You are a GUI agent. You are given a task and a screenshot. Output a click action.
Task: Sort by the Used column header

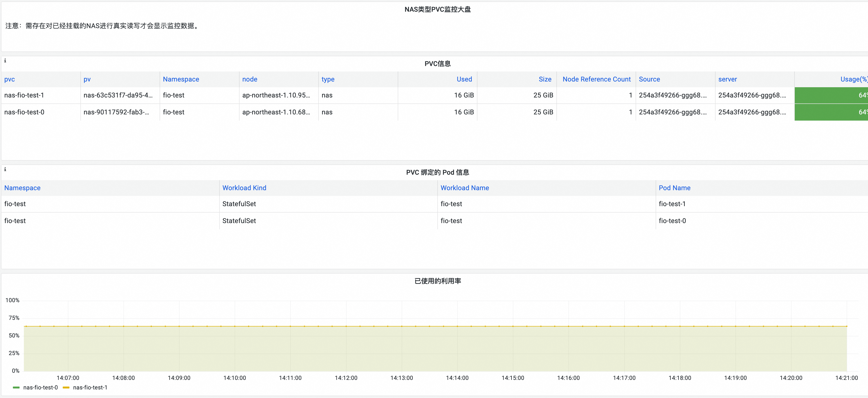(464, 79)
